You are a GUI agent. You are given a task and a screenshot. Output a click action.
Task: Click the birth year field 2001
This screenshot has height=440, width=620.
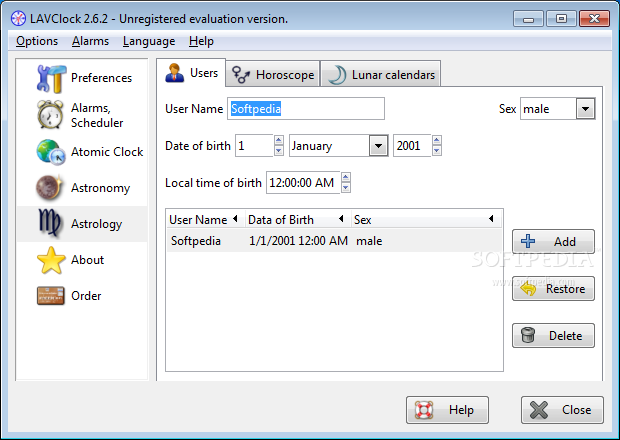point(412,146)
